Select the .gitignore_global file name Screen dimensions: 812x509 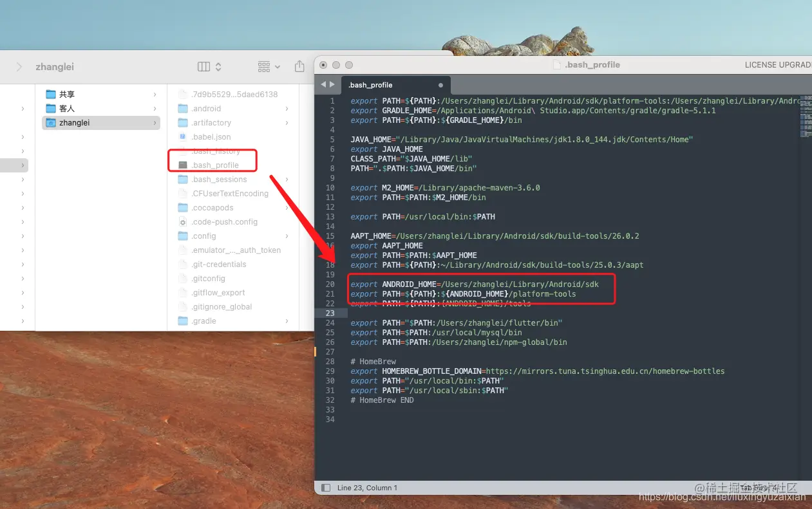[222, 307]
